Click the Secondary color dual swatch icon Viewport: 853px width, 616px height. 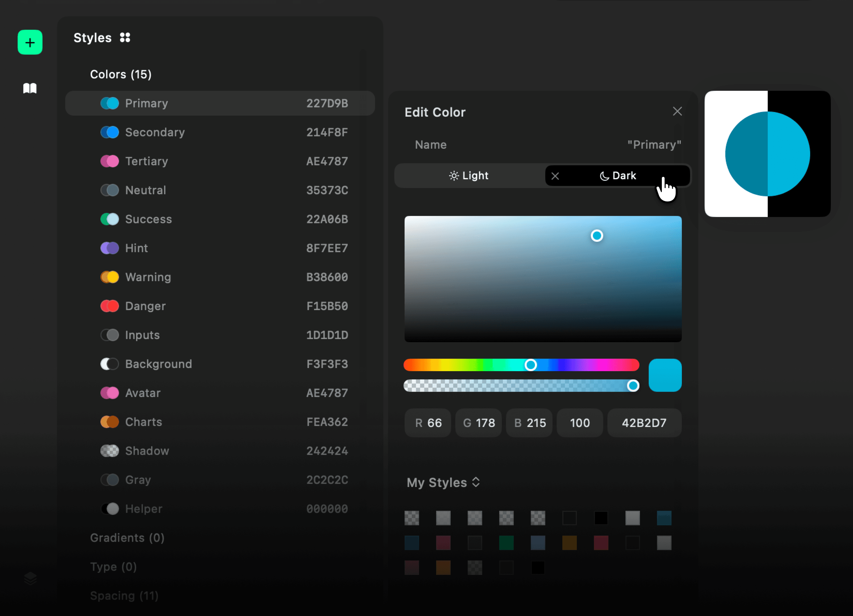110,132
